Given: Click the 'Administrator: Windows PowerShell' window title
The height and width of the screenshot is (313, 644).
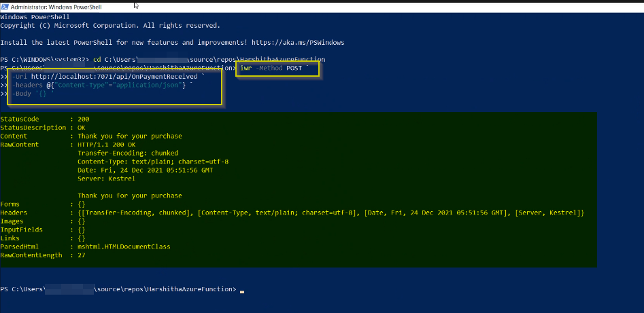Looking at the screenshot, I should [56, 7].
